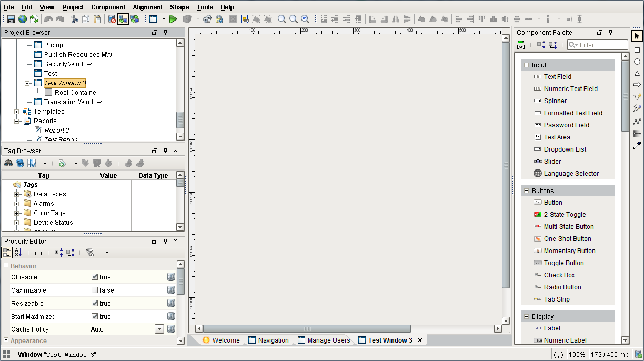Enable the Maximizable property checkbox
Viewport: 644px width, 361px height.
(x=95, y=290)
